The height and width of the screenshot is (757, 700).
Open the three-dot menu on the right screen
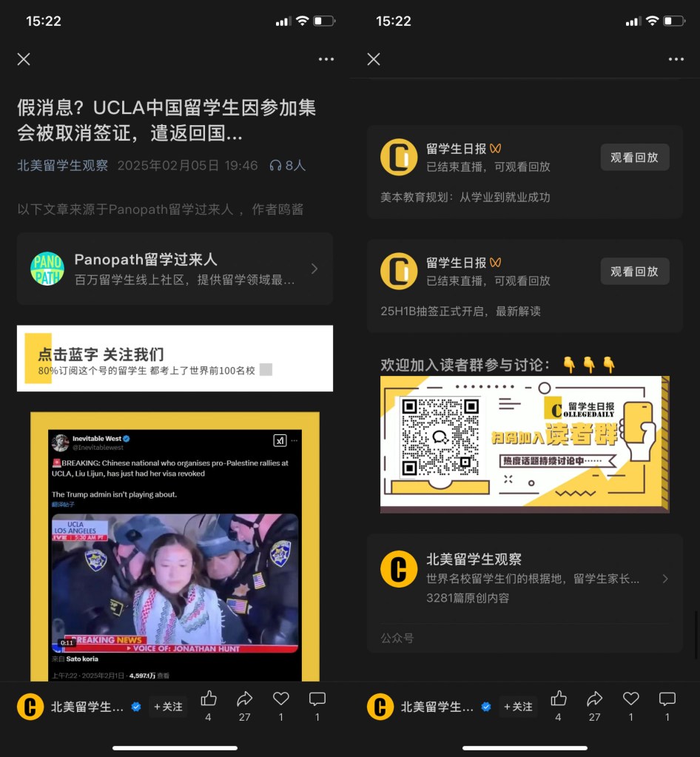(x=676, y=59)
